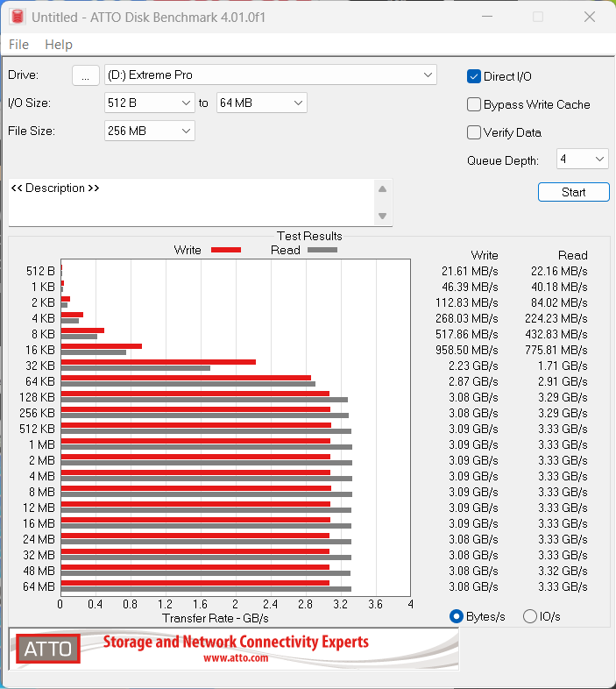Open the Help menu

(x=59, y=45)
